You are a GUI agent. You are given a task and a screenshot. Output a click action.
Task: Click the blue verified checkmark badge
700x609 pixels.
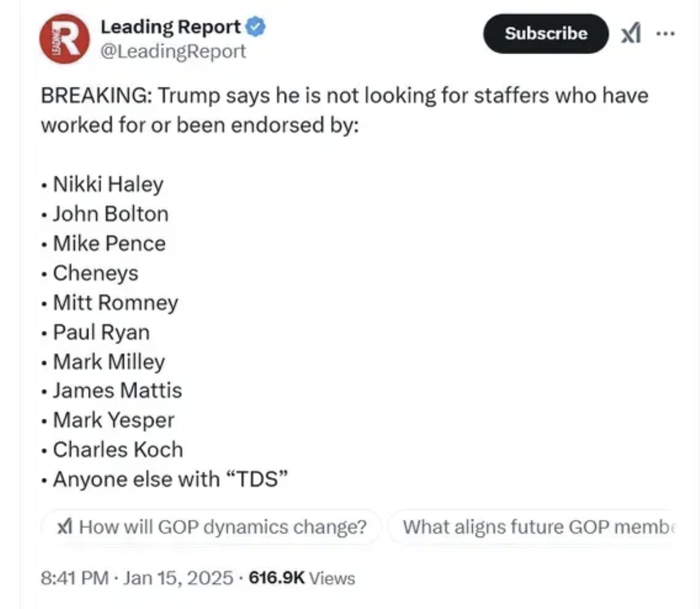coord(255,27)
